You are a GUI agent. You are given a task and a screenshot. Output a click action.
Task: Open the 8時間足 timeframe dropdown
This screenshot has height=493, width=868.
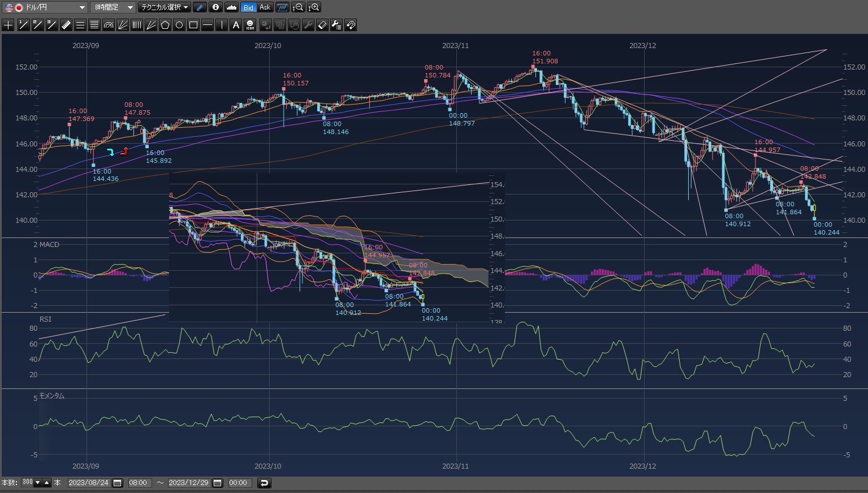pyautogui.click(x=113, y=7)
